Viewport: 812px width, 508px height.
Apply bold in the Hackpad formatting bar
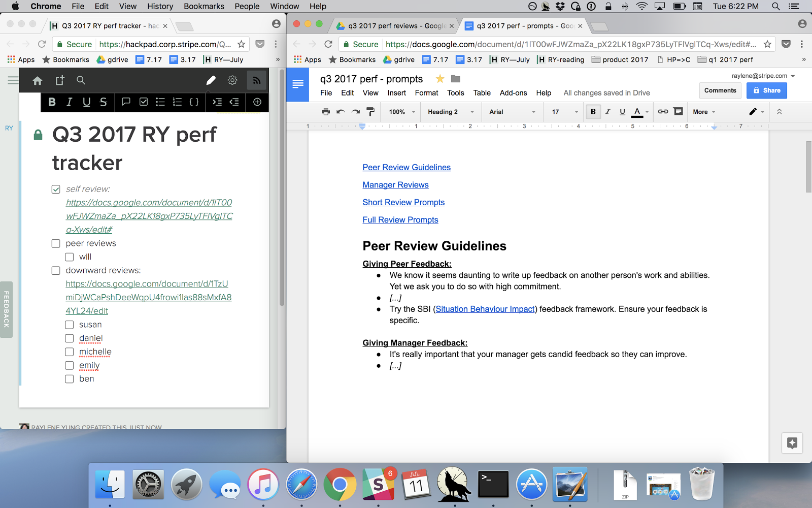point(52,102)
